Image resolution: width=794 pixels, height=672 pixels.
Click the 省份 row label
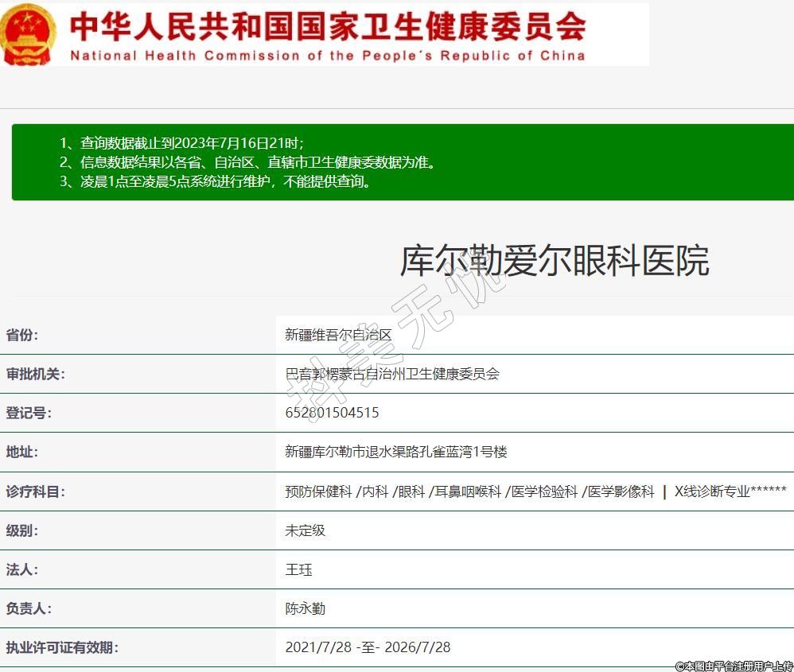[x=22, y=335]
